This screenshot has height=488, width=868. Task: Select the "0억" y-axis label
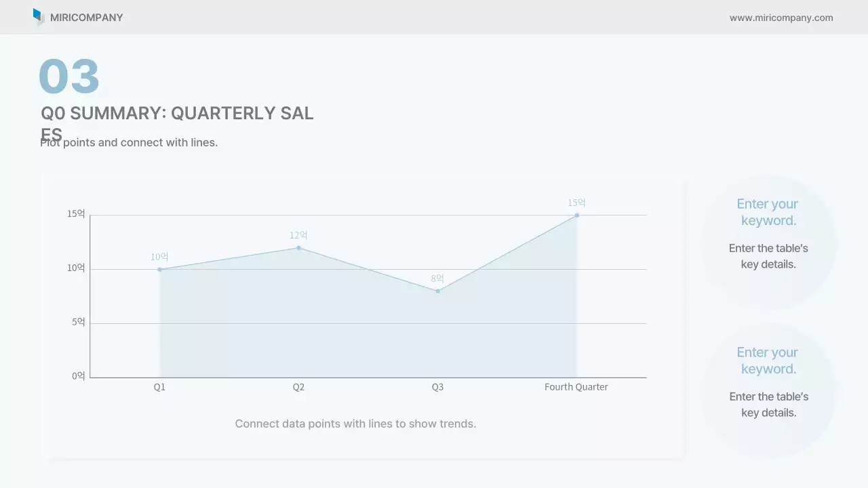click(79, 376)
